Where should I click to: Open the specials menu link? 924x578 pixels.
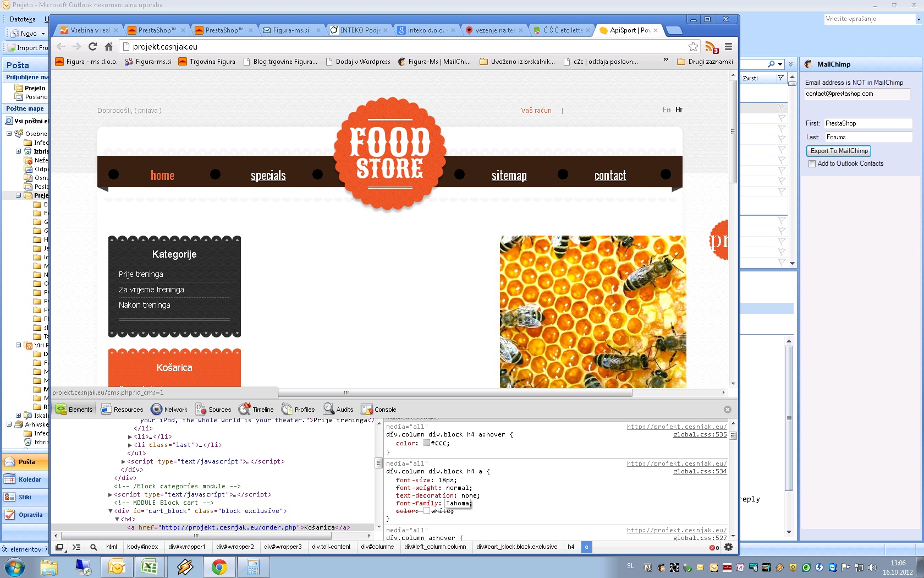tap(268, 176)
